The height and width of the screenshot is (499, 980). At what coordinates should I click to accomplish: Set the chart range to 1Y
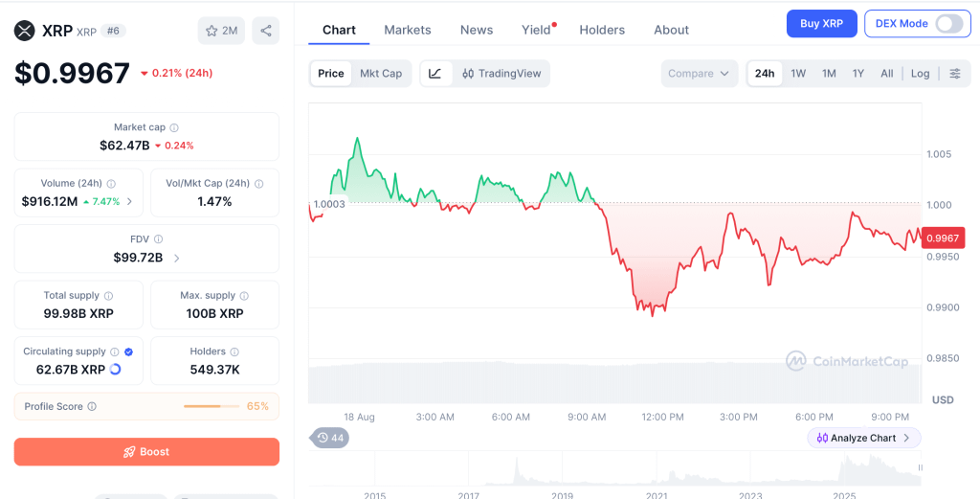click(x=858, y=74)
